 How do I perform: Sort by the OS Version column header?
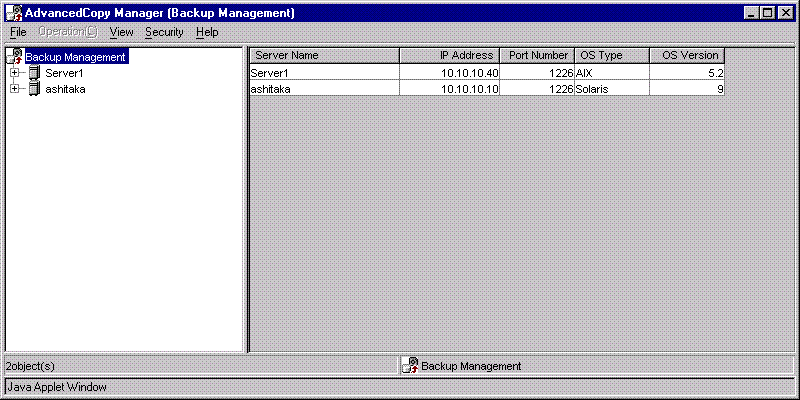point(687,55)
